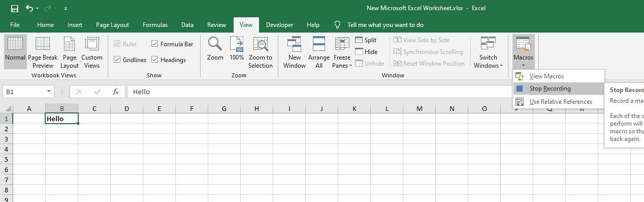644x202 pixels.
Task: Select column K header
Action: click(354, 108)
